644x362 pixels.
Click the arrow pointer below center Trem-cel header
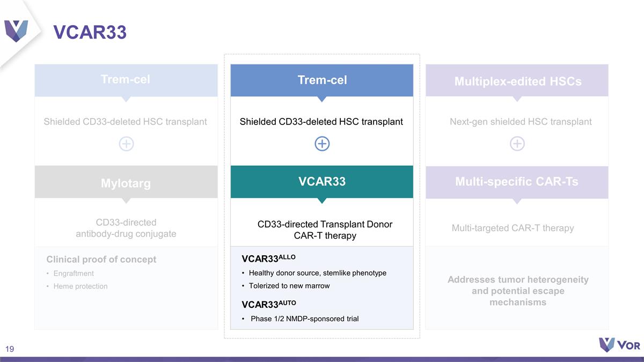[x=322, y=99]
